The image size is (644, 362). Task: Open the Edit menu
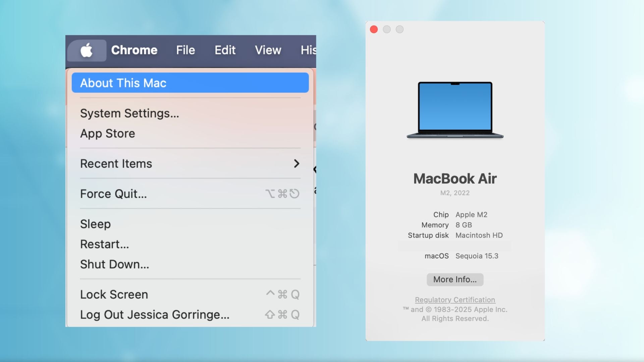click(225, 50)
